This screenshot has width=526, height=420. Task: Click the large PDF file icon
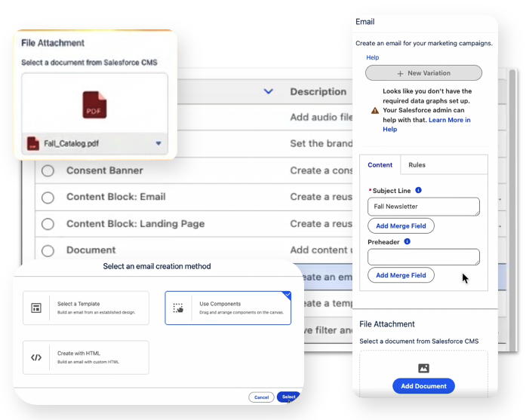tap(94, 105)
